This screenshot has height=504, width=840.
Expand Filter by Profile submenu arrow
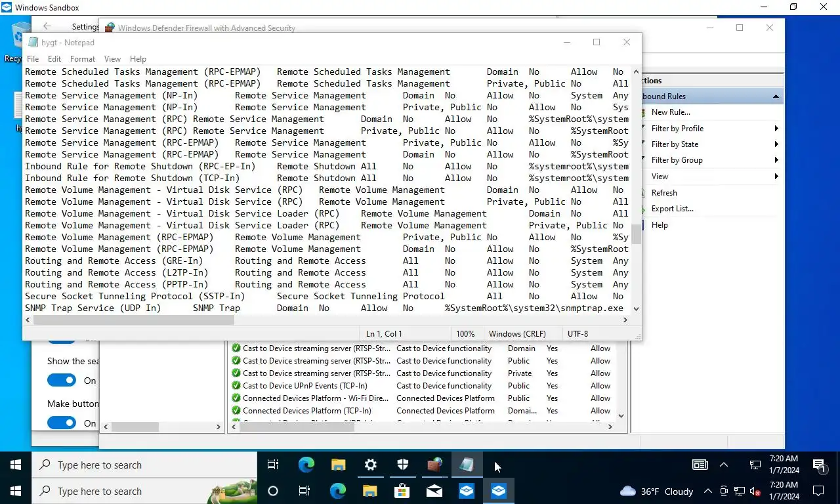[776, 129]
